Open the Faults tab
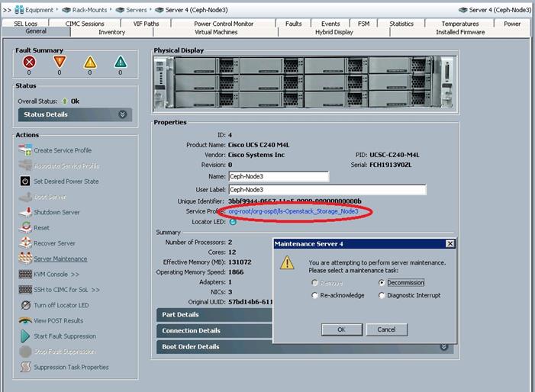The image size is (535, 392). pos(293,24)
